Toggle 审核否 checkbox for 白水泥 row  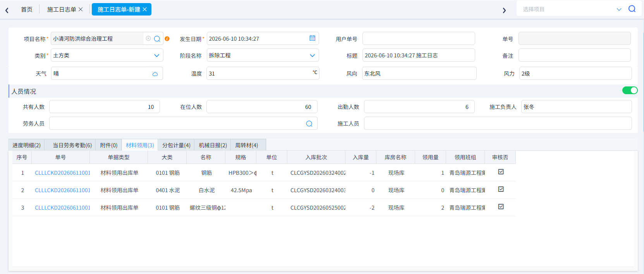point(501,189)
